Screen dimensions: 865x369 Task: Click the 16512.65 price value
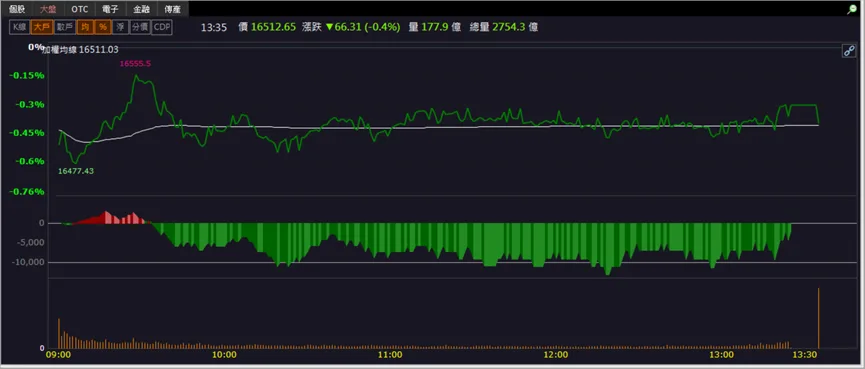[x=273, y=27]
